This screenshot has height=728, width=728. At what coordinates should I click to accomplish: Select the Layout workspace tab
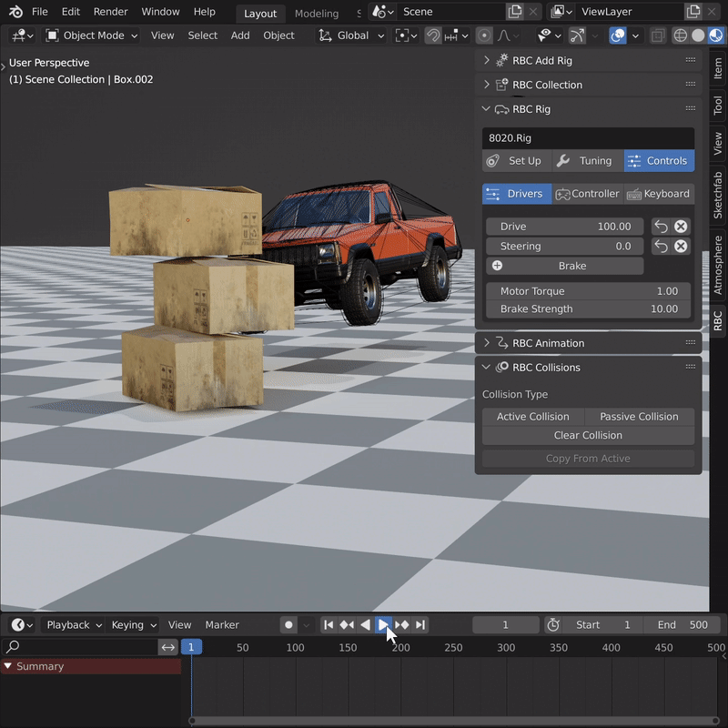260,14
